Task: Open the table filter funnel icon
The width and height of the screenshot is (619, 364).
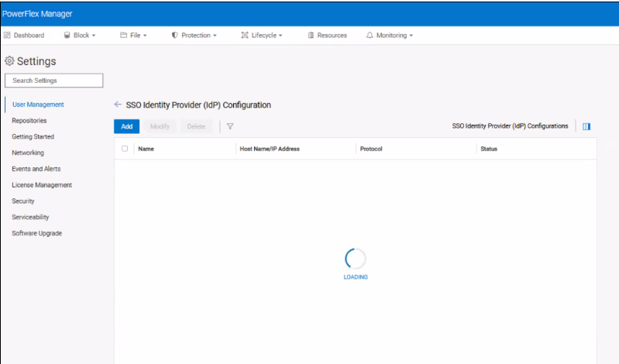Action: [230, 126]
